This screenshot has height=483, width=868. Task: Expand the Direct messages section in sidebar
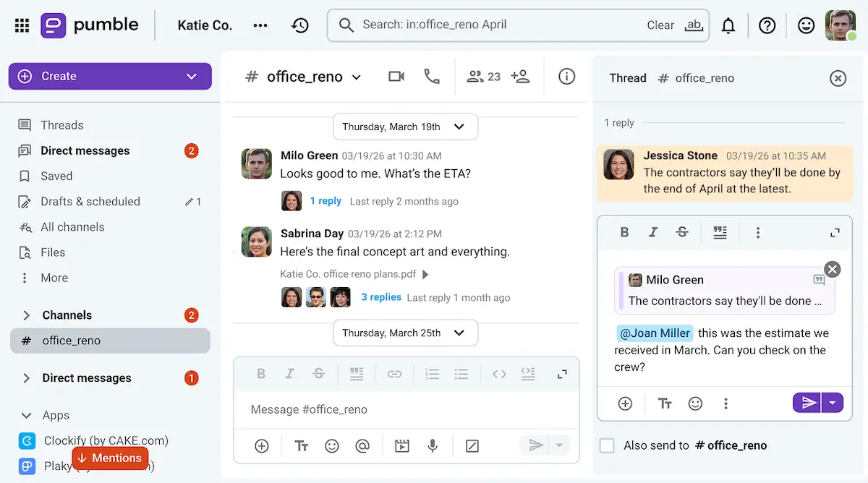pyautogui.click(x=26, y=378)
